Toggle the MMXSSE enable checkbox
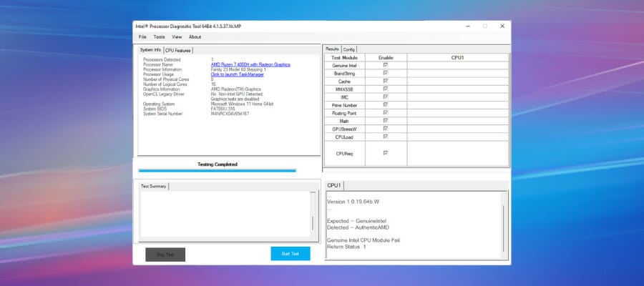The image size is (644, 286). pyautogui.click(x=386, y=89)
